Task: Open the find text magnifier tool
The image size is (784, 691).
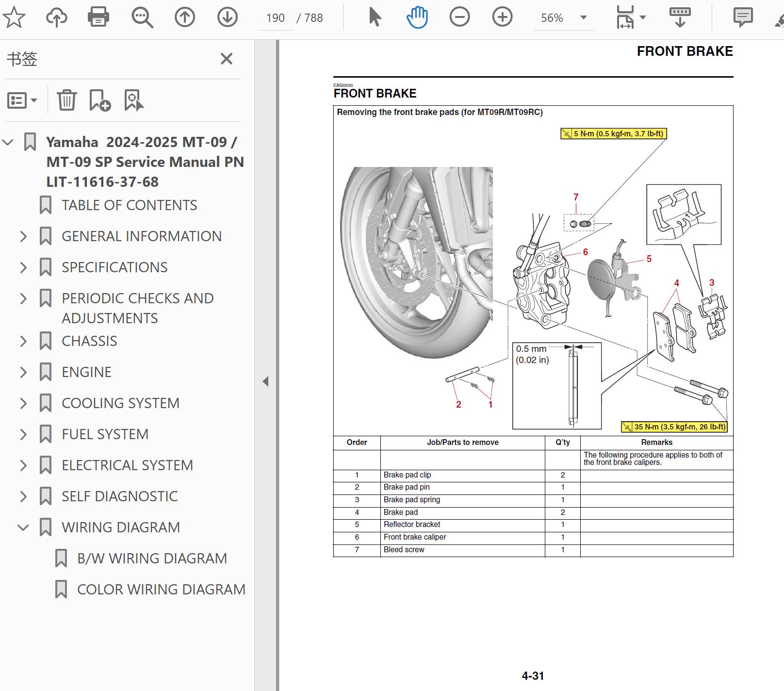Action: pyautogui.click(x=142, y=17)
